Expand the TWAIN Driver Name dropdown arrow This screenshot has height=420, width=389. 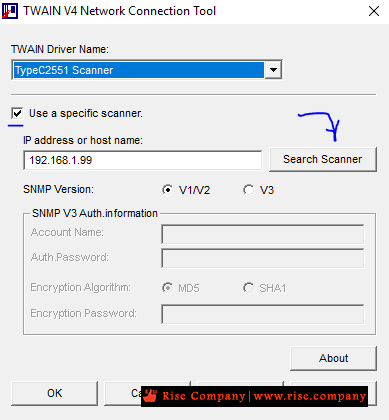[x=273, y=70]
